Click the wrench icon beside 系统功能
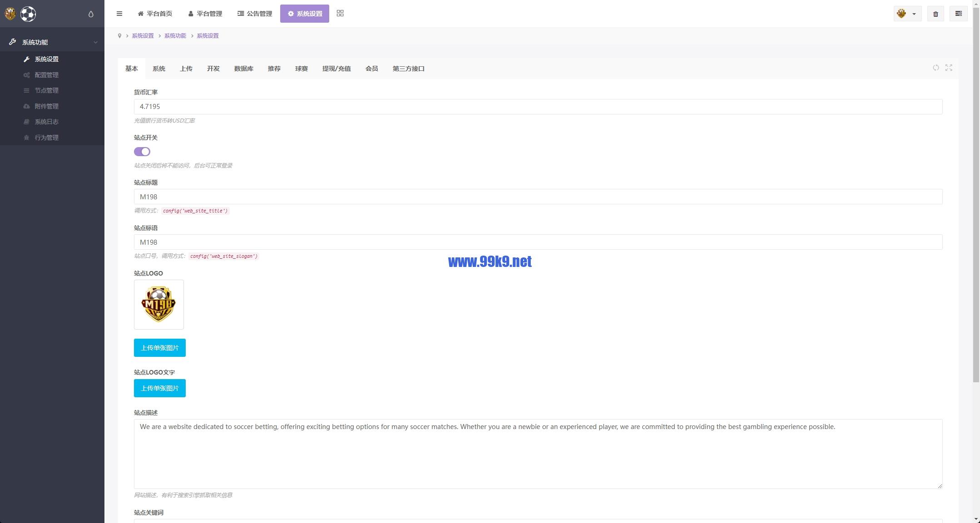The image size is (980, 523). point(13,42)
